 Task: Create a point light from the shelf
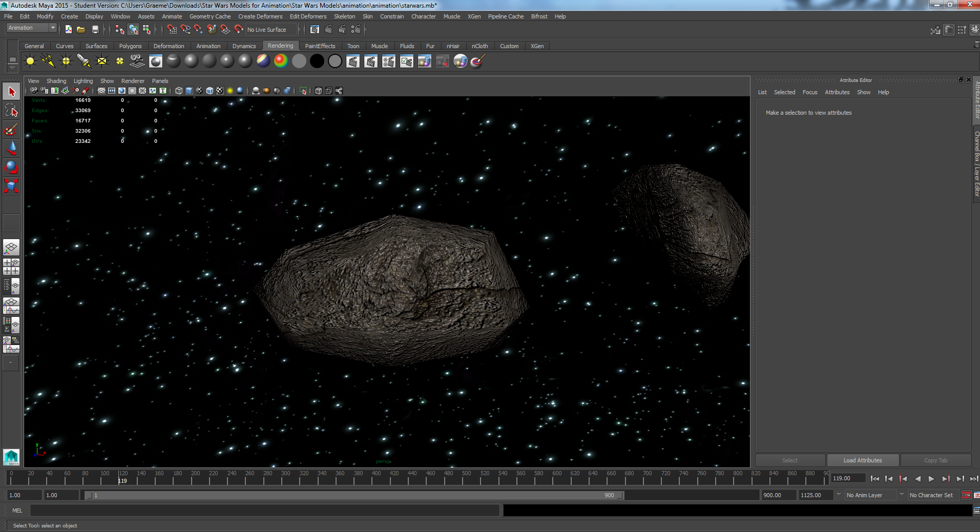pyautogui.click(x=66, y=61)
